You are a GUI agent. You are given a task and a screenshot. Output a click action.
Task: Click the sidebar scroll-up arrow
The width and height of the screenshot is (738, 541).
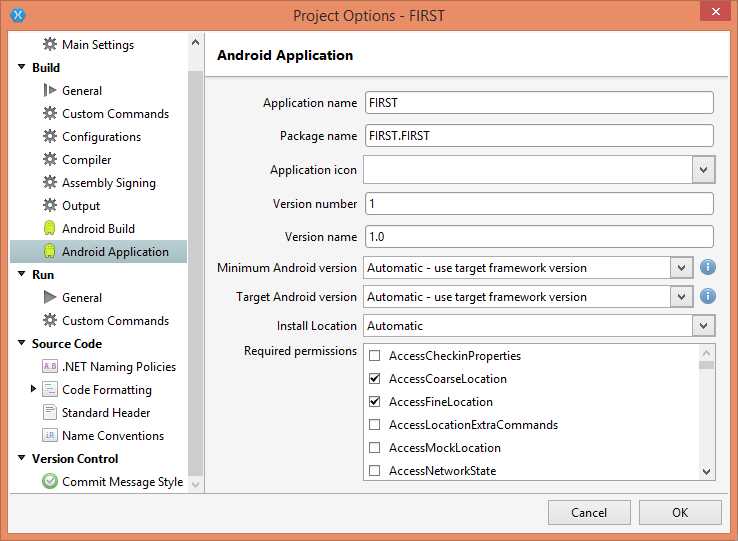(195, 42)
